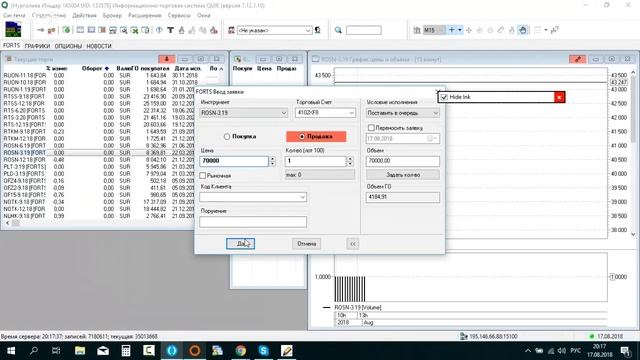
Task: Open the Торговый счет dropdown
Action: 325,113
